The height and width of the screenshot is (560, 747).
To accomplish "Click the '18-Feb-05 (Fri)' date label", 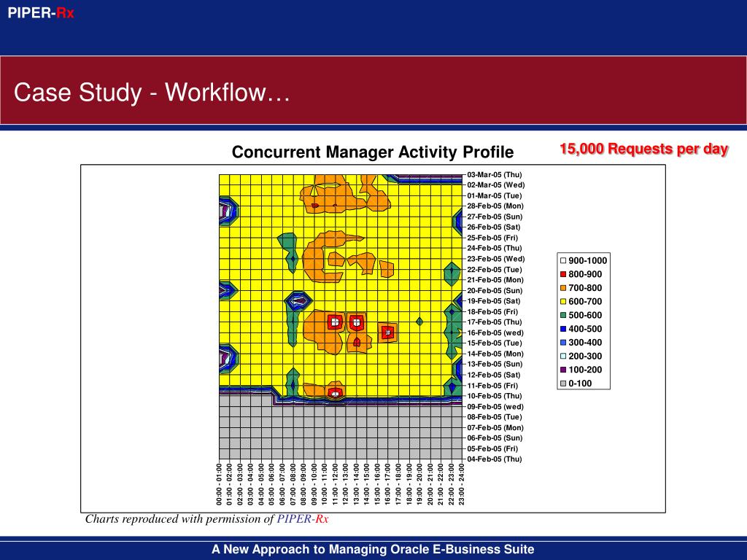I will click(x=492, y=312).
